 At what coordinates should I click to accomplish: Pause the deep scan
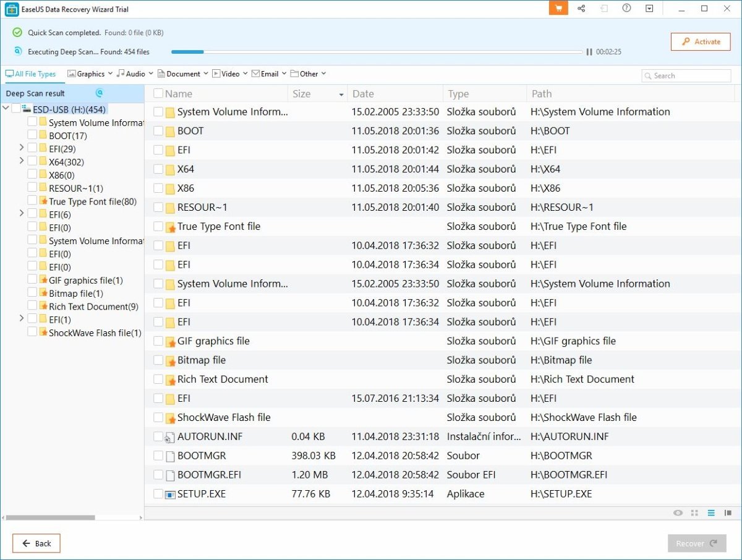coord(589,52)
